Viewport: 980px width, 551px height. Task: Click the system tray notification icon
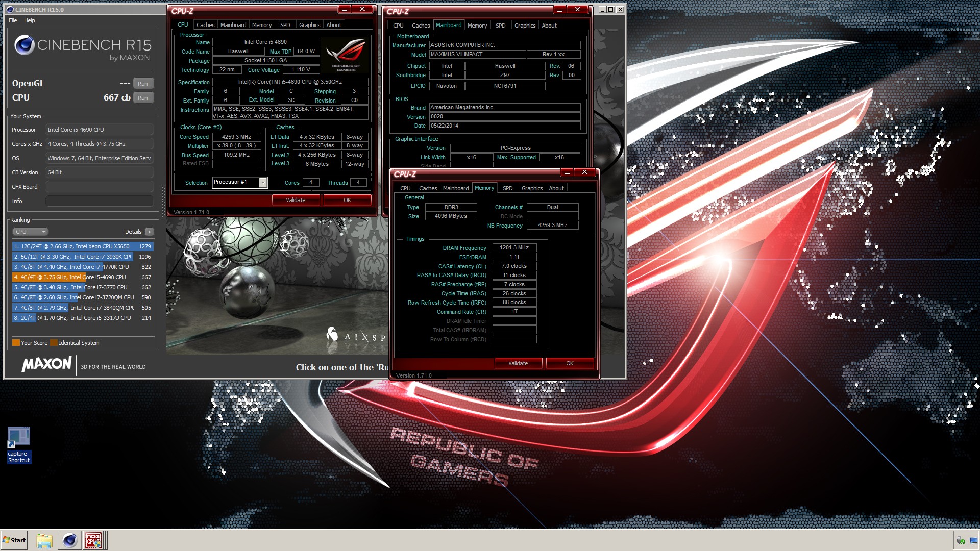click(x=961, y=540)
